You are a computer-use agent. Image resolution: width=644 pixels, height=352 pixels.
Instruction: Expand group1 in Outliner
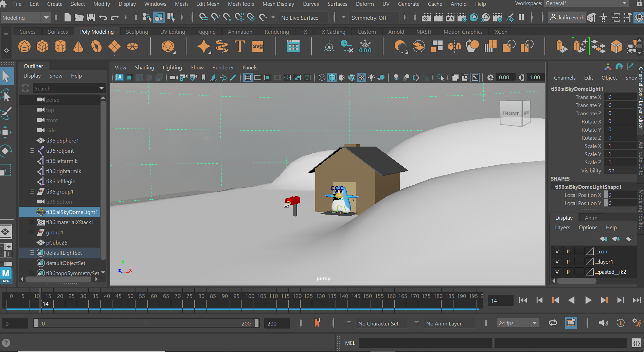[32, 232]
